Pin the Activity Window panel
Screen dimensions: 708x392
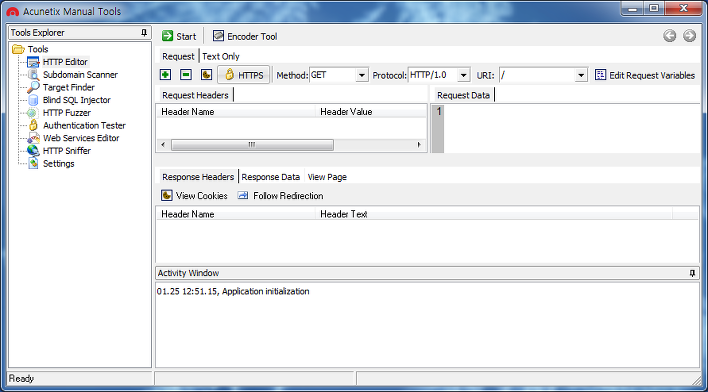click(x=692, y=273)
